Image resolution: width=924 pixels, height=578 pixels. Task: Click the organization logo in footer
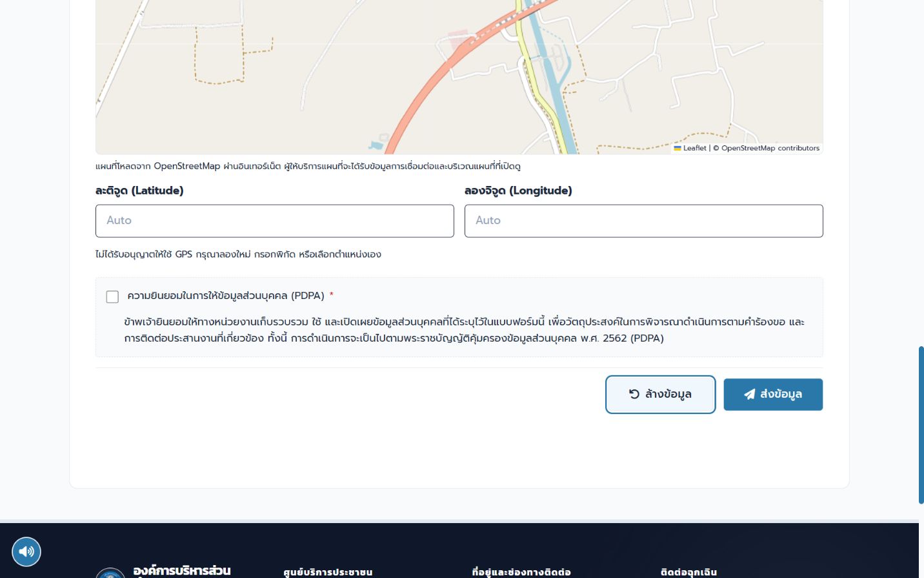(110, 573)
